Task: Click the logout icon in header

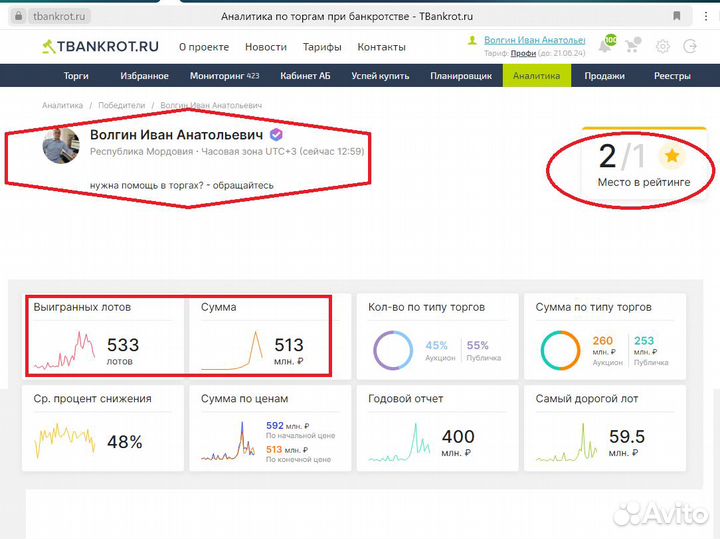Action: [x=690, y=47]
